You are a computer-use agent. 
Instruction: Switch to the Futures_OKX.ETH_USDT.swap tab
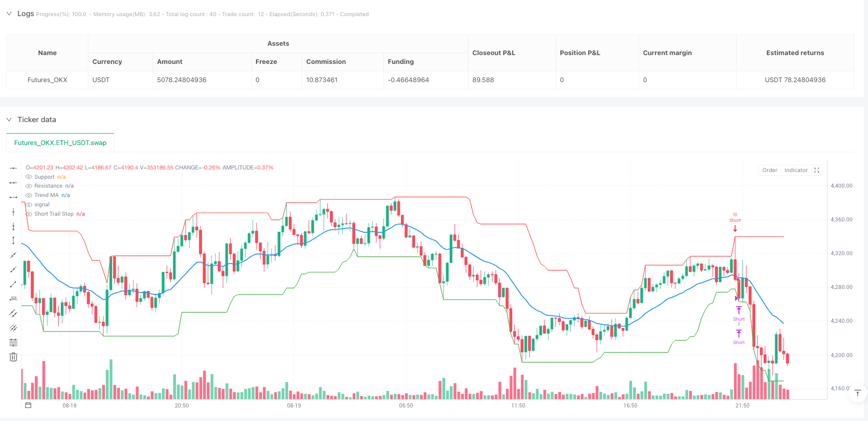point(60,143)
